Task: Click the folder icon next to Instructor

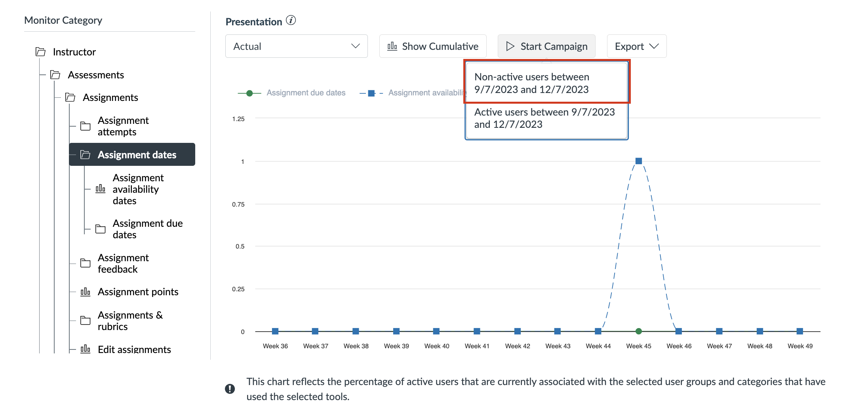Action: pyautogui.click(x=40, y=51)
